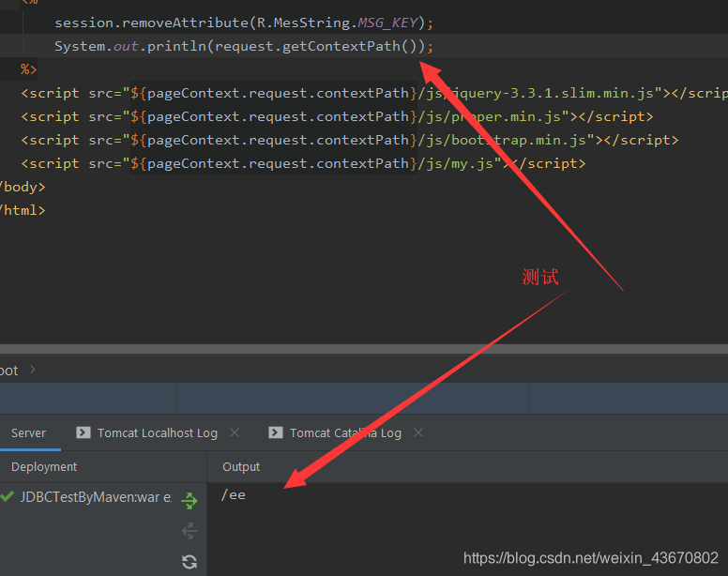The height and width of the screenshot is (576, 728).
Task: Click the breadcrumb chevron after 'oot'
Action: pyautogui.click(x=33, y=370)
